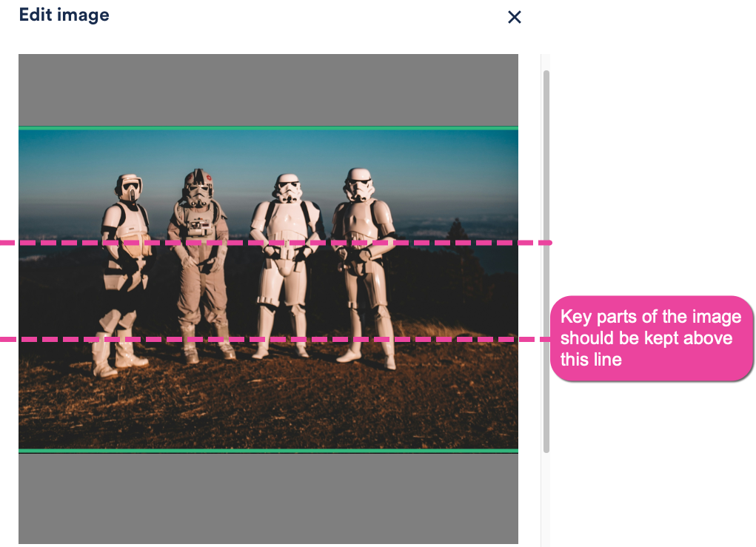This screenshot has width=756, height=547.
Task: Click the stormtrooper photo in the crop area
Action: (x=268, y=289)
